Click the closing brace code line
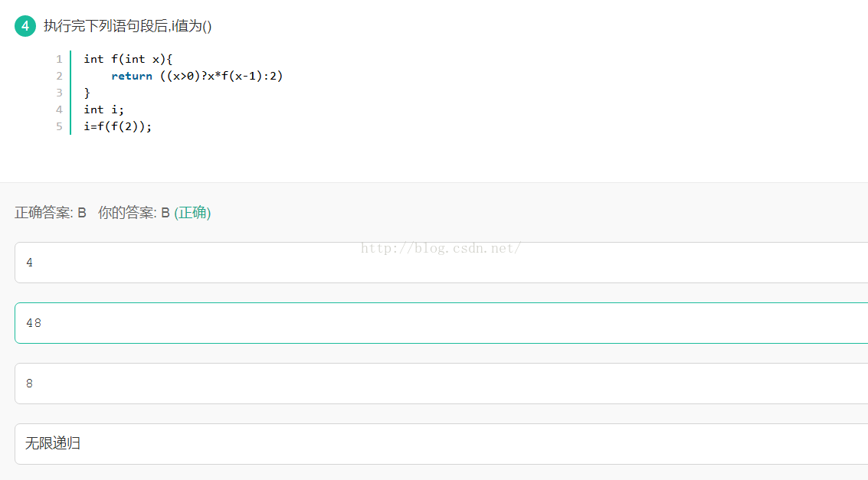 (x=87, y=93)
